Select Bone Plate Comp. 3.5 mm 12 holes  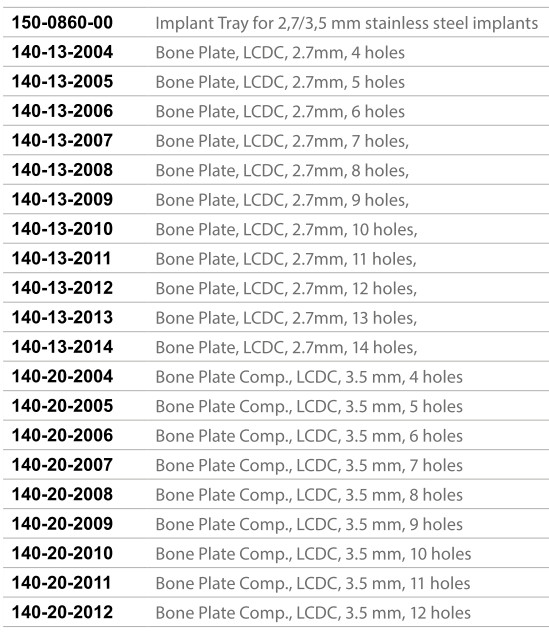pyautogui.click(x=313, y=613)
